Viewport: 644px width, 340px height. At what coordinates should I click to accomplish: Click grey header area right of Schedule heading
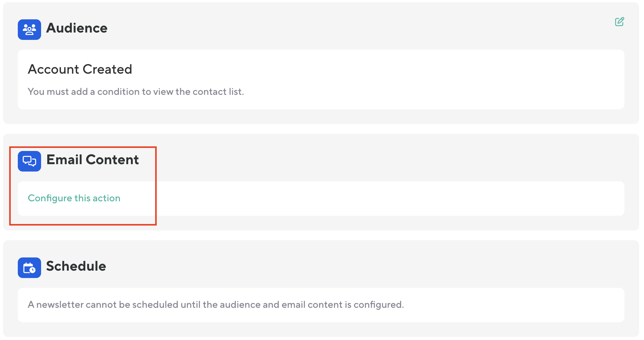tap(368, 266)
